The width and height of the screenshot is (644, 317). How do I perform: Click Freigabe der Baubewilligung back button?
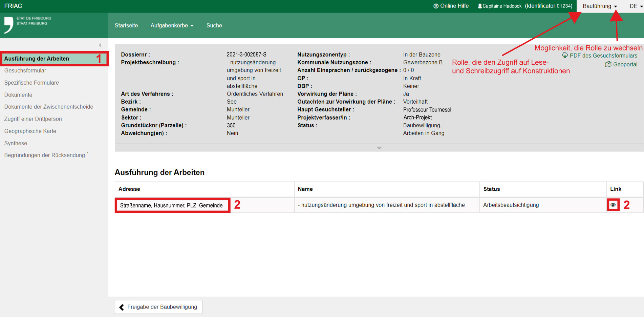(158, 307)
